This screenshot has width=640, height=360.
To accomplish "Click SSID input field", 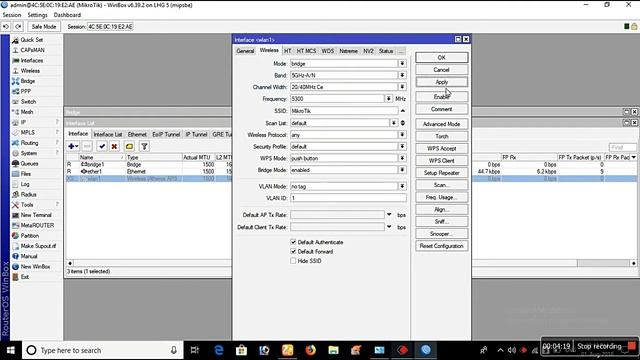I will point(344,111).
